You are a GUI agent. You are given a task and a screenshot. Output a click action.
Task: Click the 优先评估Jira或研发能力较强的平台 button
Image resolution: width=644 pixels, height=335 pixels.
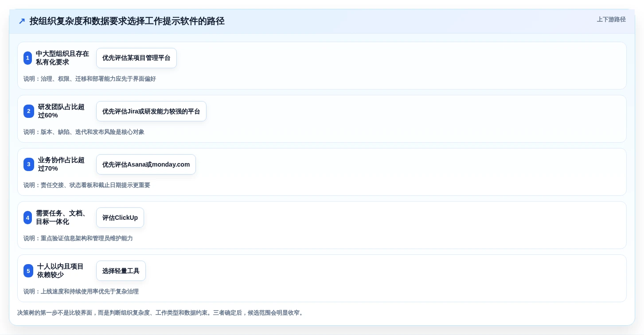(x=151, y=111)
